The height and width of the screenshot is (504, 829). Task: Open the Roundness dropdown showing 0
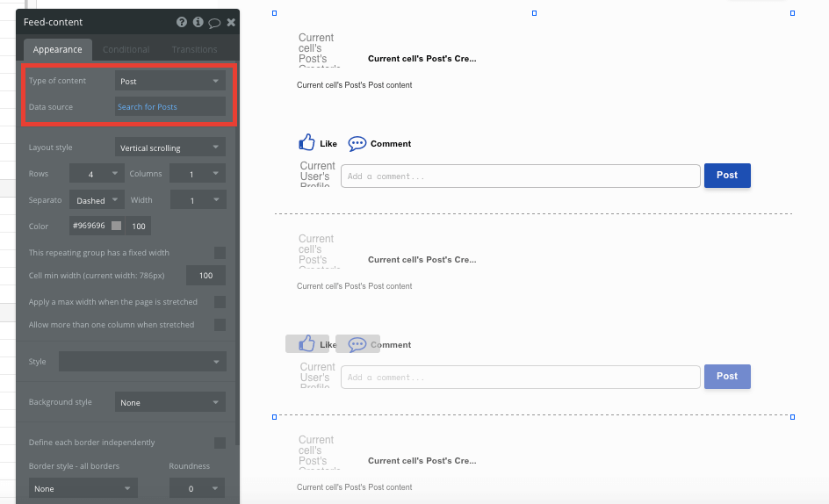197,488
